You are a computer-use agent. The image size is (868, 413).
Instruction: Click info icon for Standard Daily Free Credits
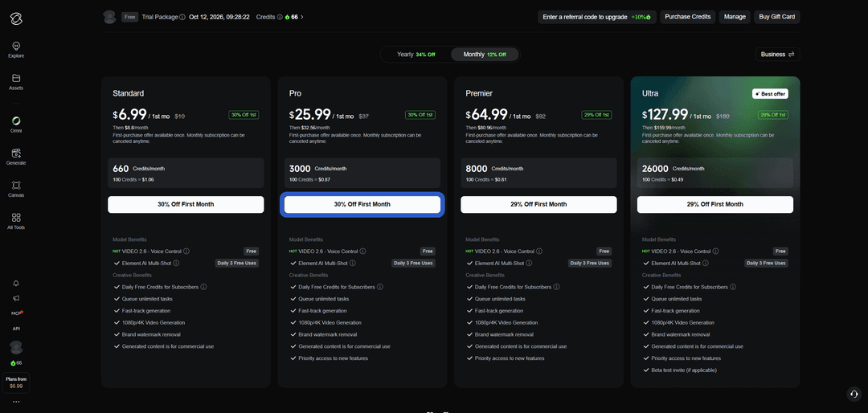[203, 288]
